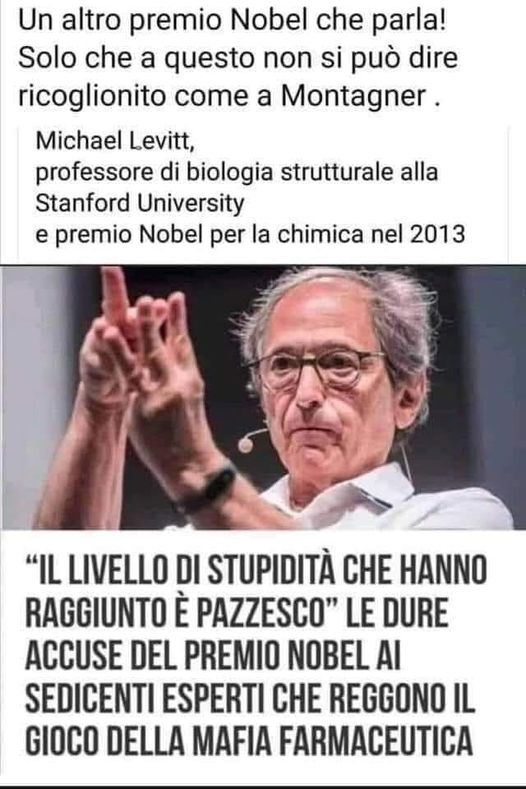Click the headline line 'IL LIVELLO DI STUPIDITÀ CHE HANNO'

click(x=256, y=570)
